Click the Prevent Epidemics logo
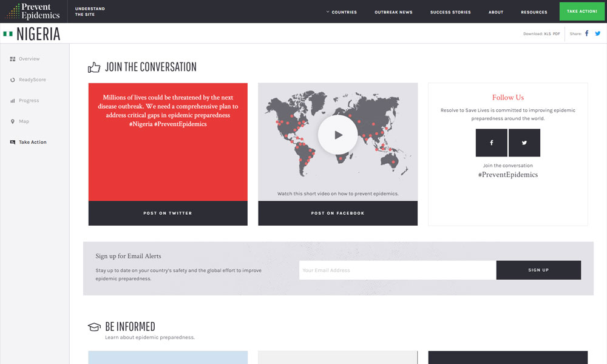This screenshot has width=607, height=364. 33,12
